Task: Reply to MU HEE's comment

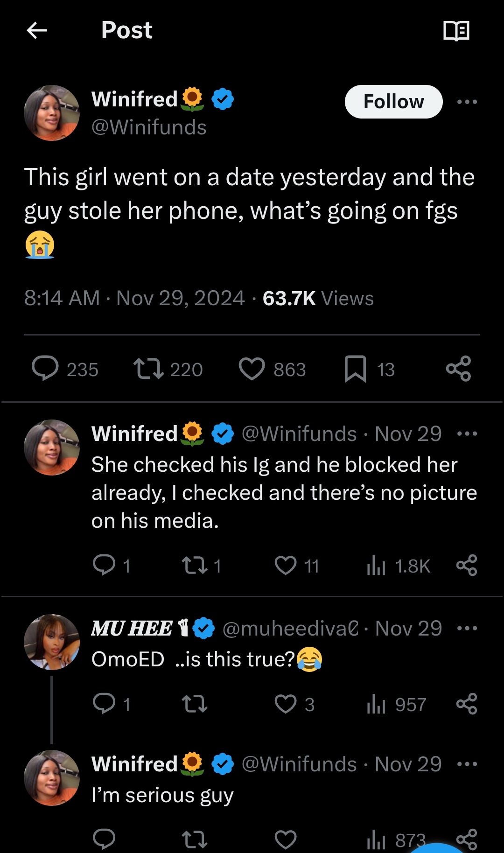Action: [x=104, y=703]
